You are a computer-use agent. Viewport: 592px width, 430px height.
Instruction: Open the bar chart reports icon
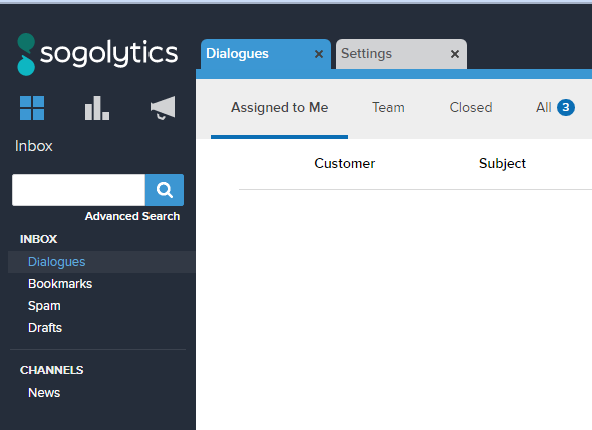[x=97, y=108]
